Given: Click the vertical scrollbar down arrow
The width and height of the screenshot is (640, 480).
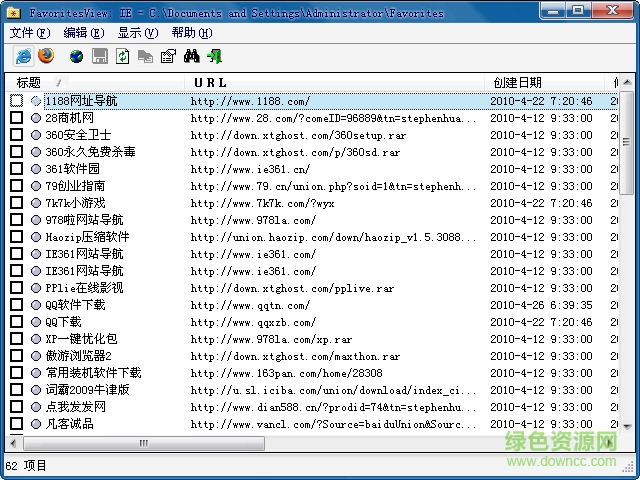Looking at the screenshot, I should (627, 427).
